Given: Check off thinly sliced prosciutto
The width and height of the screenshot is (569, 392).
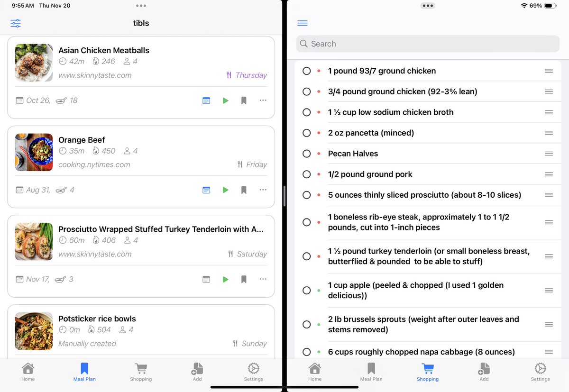Looking at the screenshot, I should (x=306, y=195).
